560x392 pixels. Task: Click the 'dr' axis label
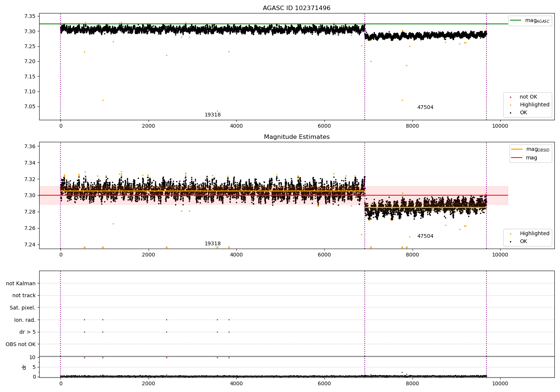[24, 367]
